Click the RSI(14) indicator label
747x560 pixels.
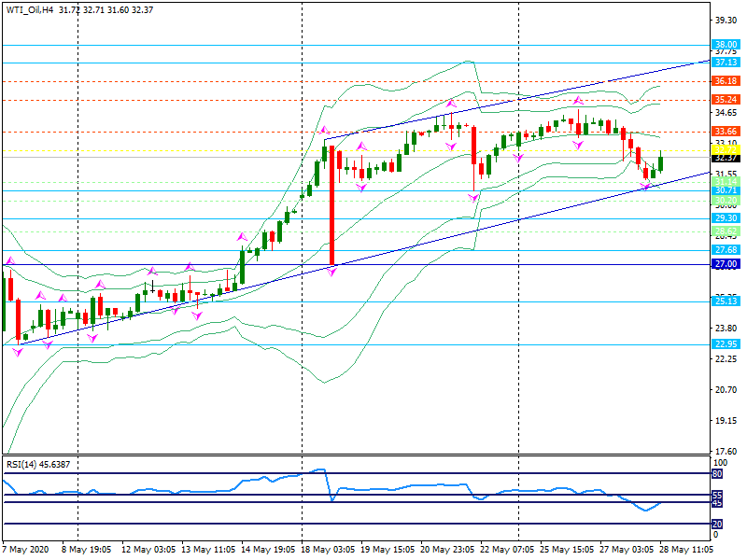pos(31,464)
